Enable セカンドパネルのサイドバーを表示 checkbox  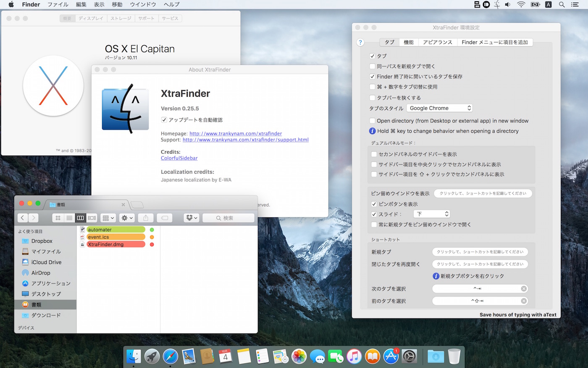click(x=374, y=154)
